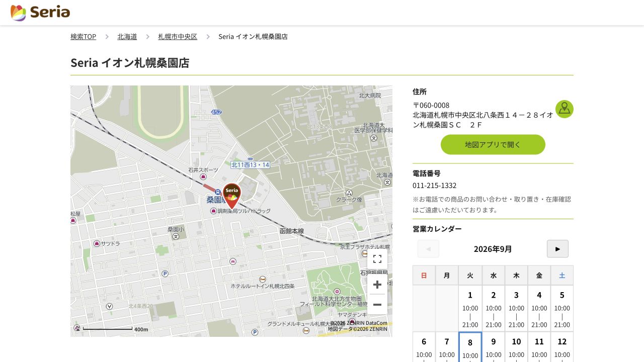Click the サツドラ shop icon on map
The height and width of the screenshot is (362, 644).
click(97, 243)
